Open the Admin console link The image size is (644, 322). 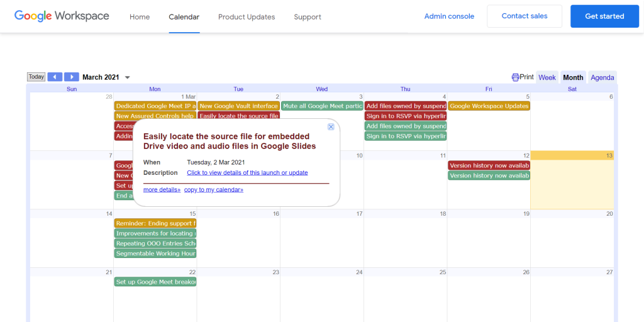point(449,16)
